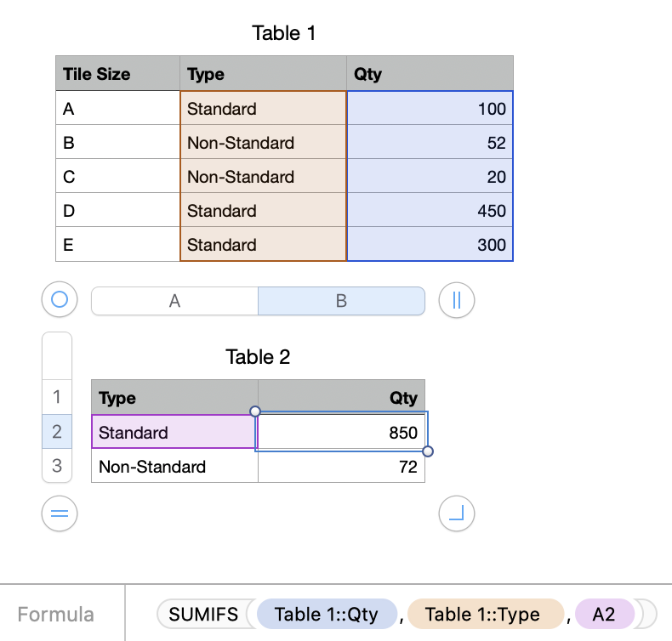Select the Non-Standard cell in Table 2
672x641 pixels.
pyautogui.click(x=174, y=467)
